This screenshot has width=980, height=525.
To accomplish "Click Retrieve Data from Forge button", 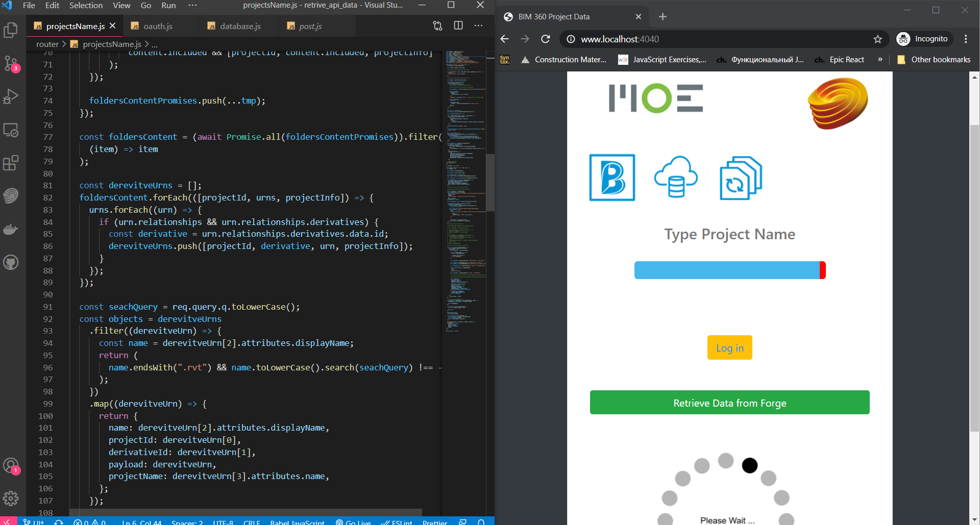I will tap(729, 403).
